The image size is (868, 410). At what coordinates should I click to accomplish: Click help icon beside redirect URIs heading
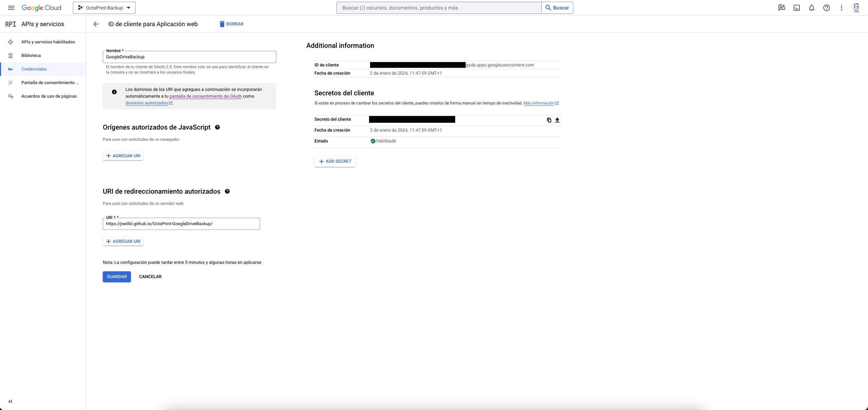point(227,191)
